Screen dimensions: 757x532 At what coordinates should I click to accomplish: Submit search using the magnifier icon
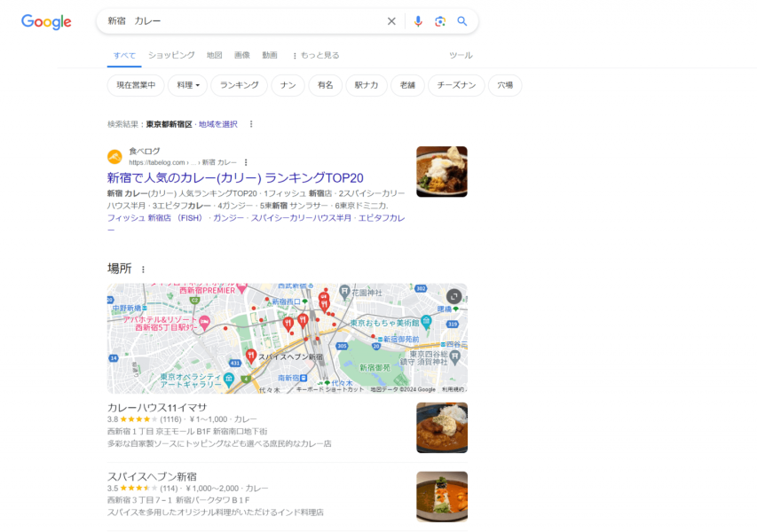462,21
